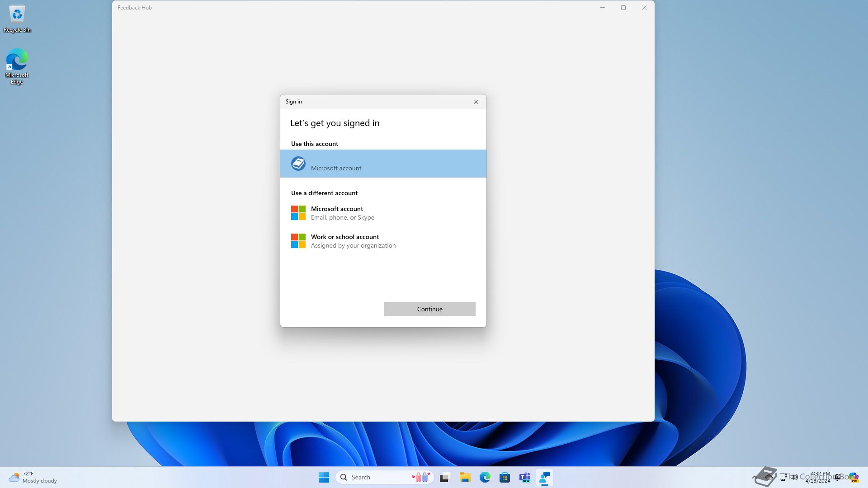Close the Sign in dialog
Screen dimensions: 868x488
point(476,102)
